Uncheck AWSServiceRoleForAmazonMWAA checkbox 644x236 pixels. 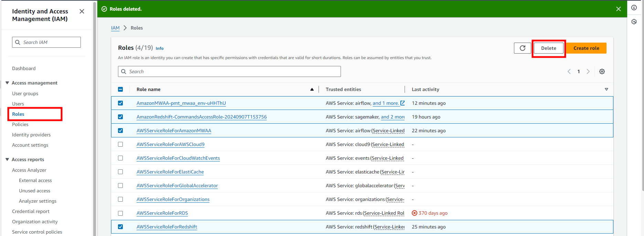[x=120, y=131]
